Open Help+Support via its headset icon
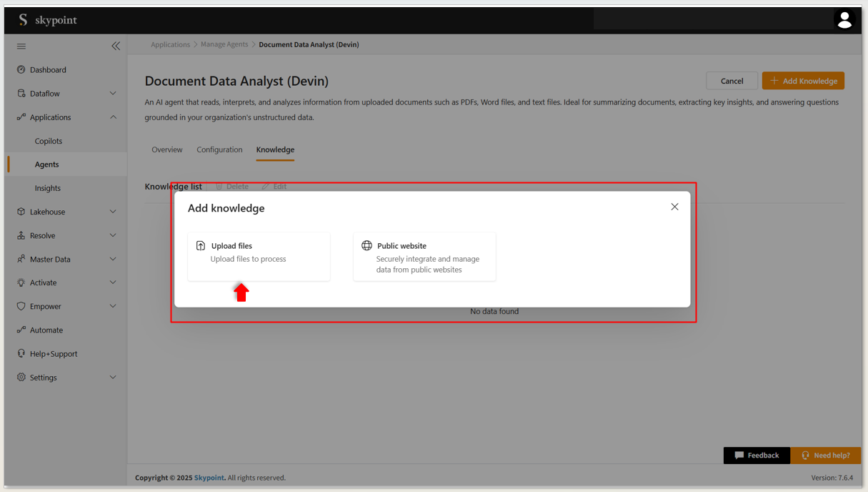This screenshot has width=868, height=492. click(21, 353)
